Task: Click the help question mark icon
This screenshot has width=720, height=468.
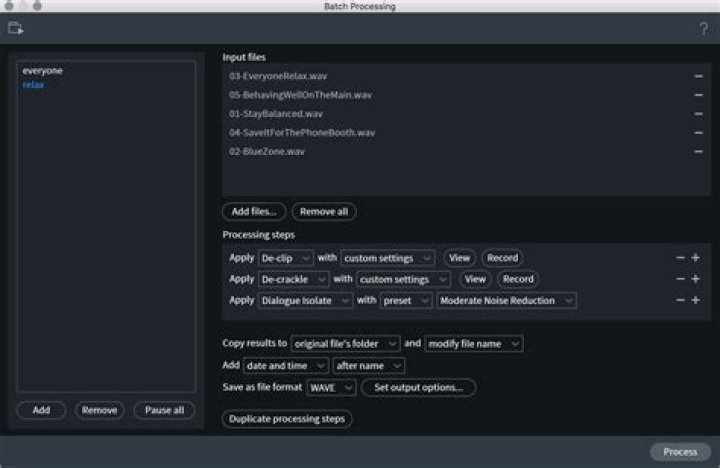Action: [703, 28]
